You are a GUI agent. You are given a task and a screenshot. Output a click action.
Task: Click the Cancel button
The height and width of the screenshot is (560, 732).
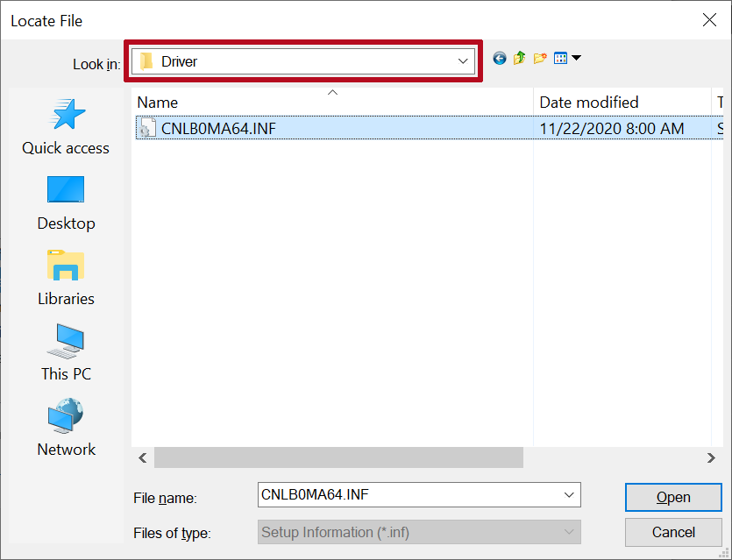click(673, 533)
